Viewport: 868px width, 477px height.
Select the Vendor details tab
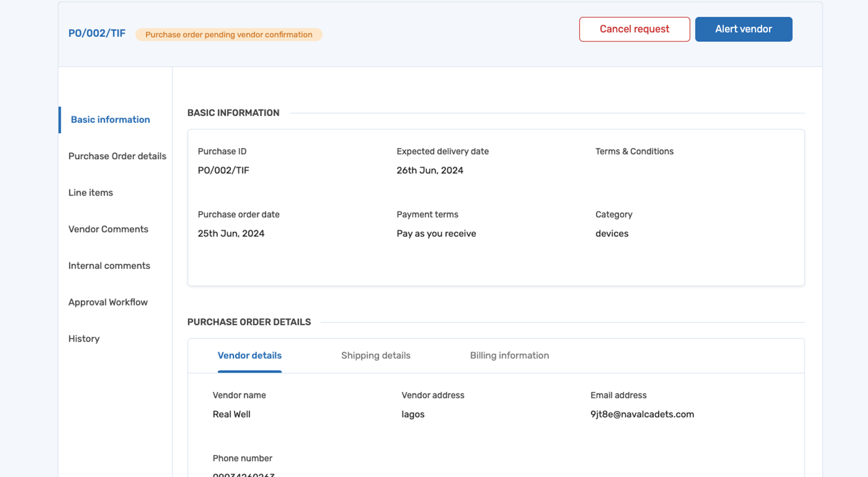249,355
